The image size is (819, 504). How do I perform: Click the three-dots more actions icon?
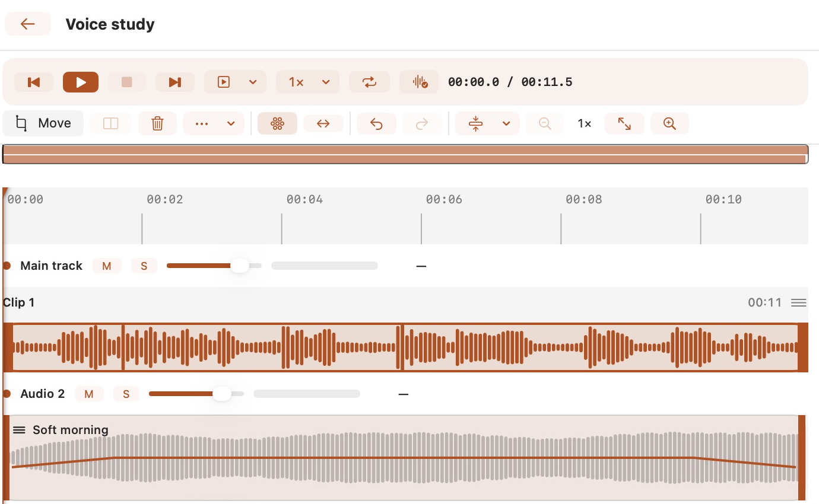coord(202,123)
